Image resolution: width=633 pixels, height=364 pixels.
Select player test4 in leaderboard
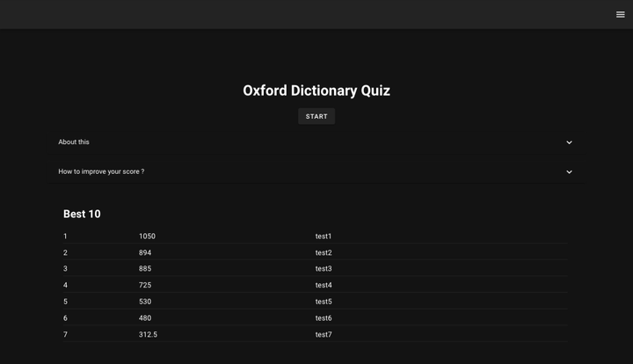click(x=324, y=286)
